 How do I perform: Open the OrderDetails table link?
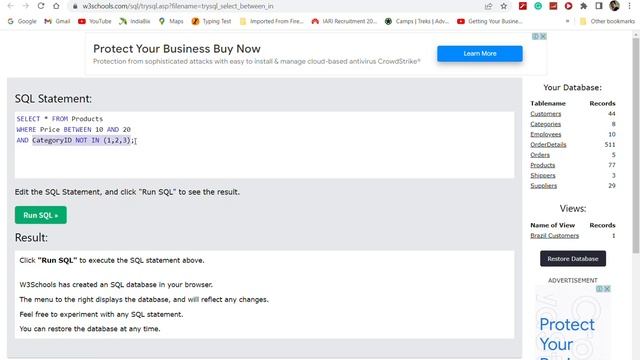pos(548,144)
